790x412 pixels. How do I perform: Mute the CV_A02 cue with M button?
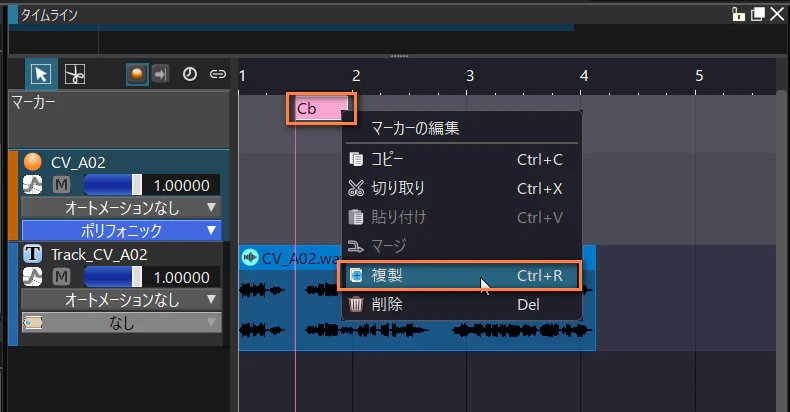tap(61, 185)
